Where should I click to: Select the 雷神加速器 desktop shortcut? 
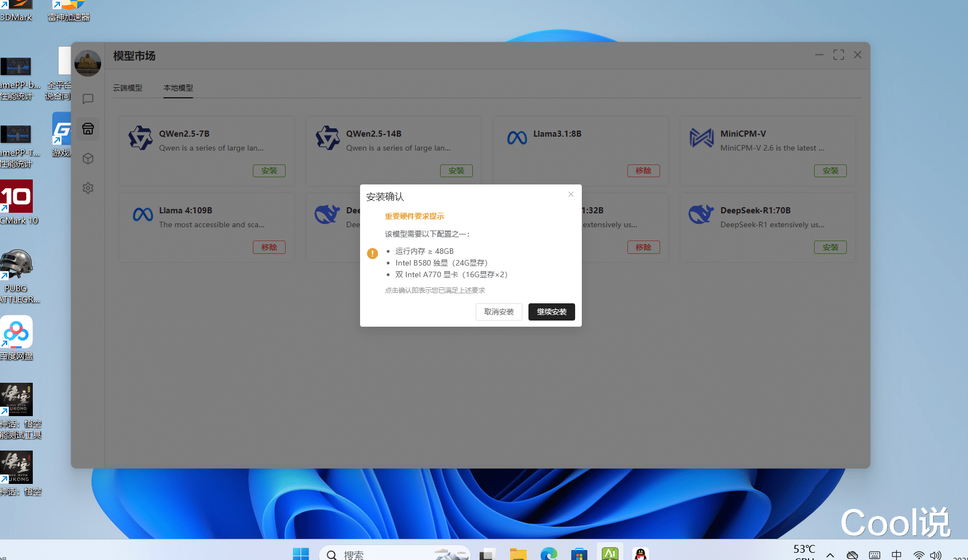click(69, 11)
